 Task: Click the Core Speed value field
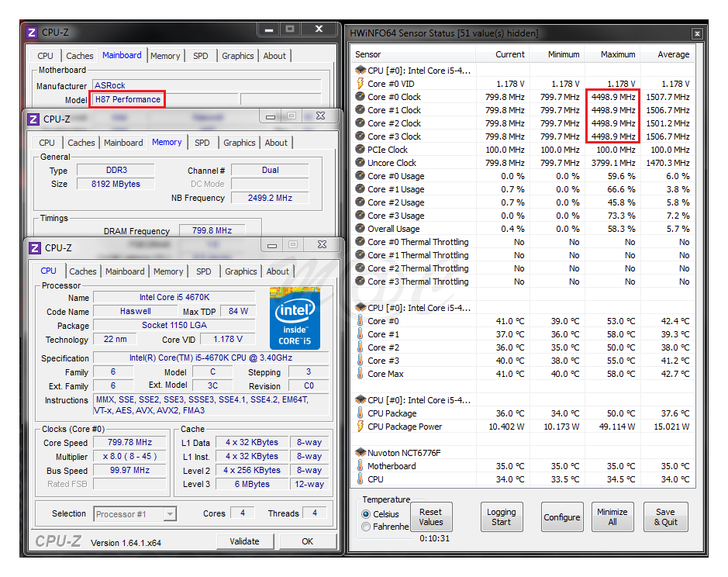click(128, 443)
